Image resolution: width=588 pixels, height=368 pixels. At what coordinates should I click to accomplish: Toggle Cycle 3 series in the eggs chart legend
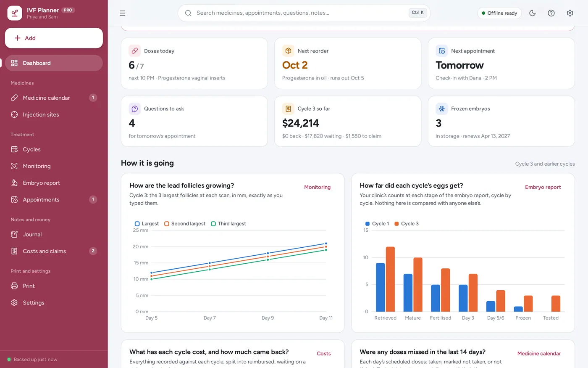pyautogui.click(x=407, y=224)
